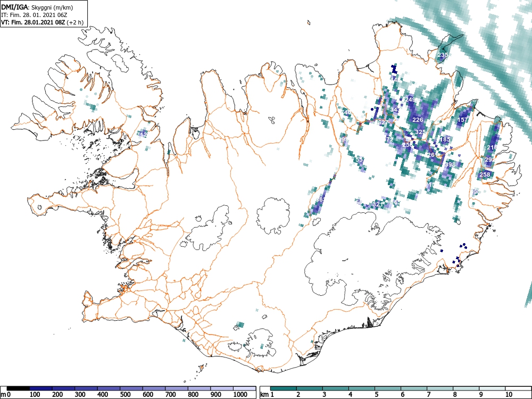Click the '500' tick on the metre scale
This screenshot has height=399, width=532.
tap(125, 395)
